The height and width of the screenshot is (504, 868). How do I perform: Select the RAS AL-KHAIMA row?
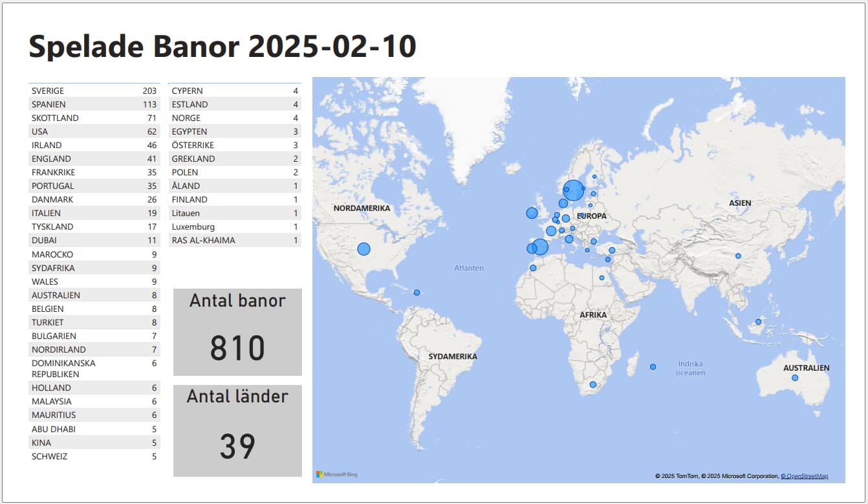tap(235, 240)
